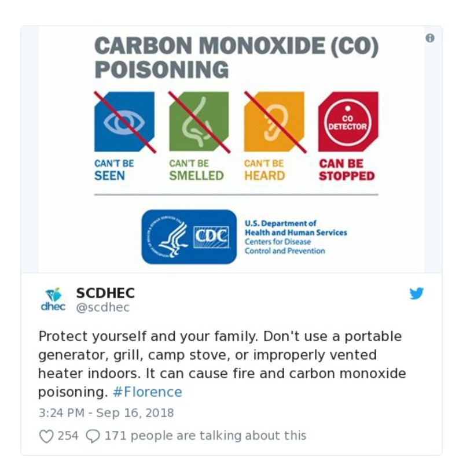Screen dimensions: 463x476
Task: Open the @scdhec handle link
Action: 103,308
